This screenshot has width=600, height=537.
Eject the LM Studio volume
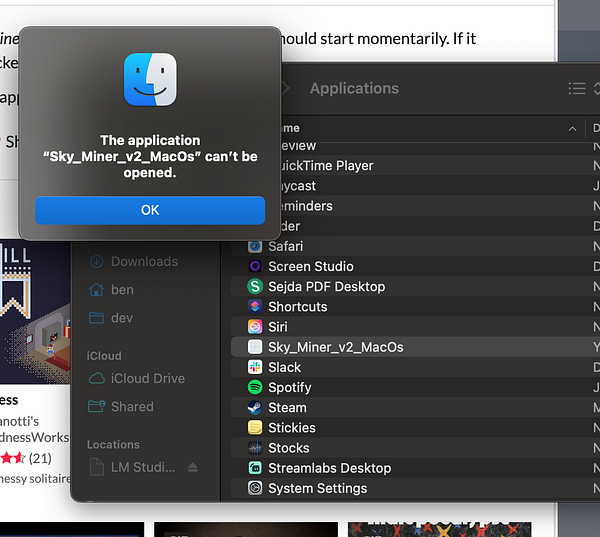pos(193,467)
